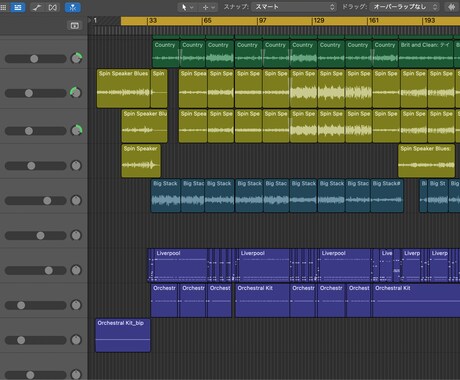Click bar 161 on the ruler
Viewport: 460px width, 380px height.
click(374, 21)
